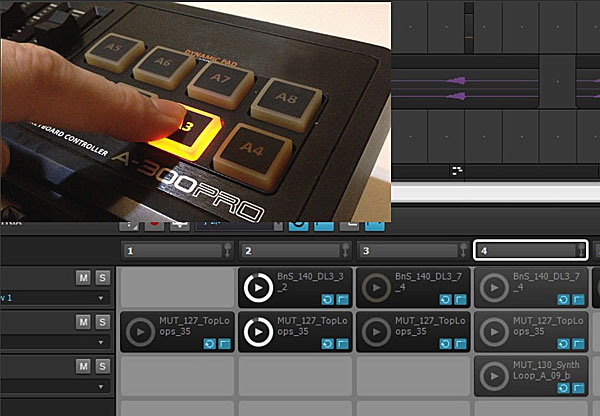Solo the MUT_127_TopLoops_35 row
600x416 pixels.
point(102,322)
